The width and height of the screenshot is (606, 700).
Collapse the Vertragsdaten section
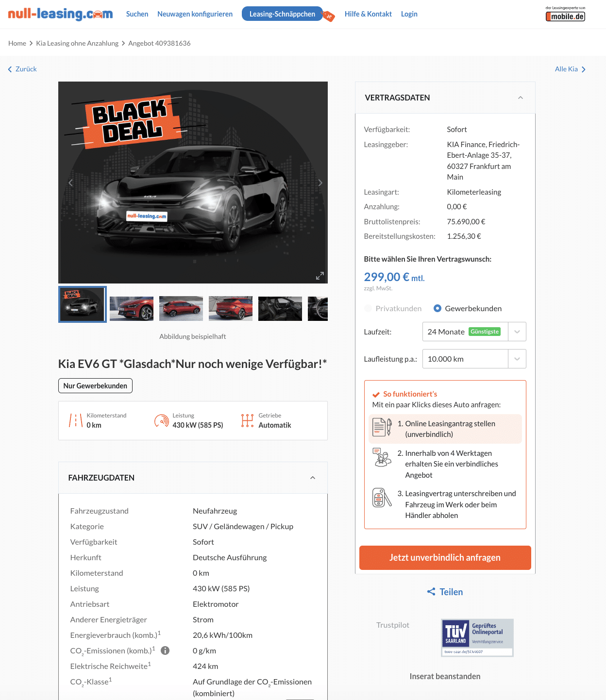tap(520, 98)
